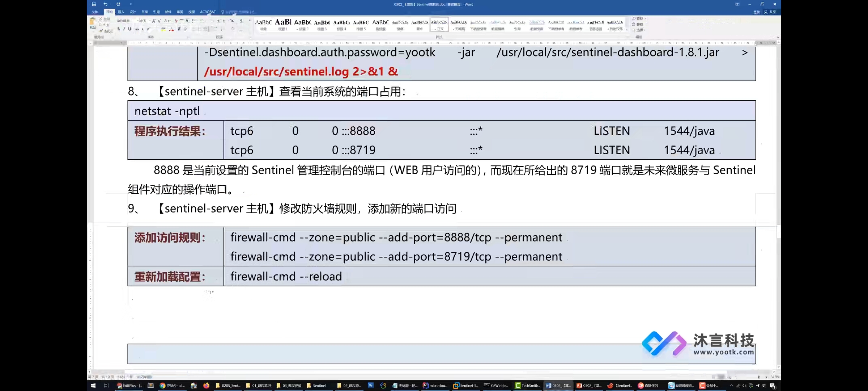868x391 pixels.
Task: Toggle strikethrough formatting
Action: tap(137, 29)
